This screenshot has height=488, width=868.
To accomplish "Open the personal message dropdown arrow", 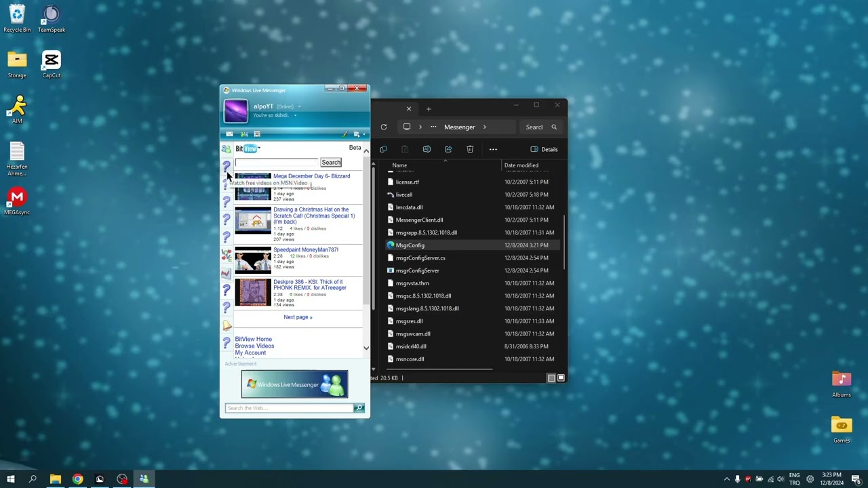I will tap(295, 116).
